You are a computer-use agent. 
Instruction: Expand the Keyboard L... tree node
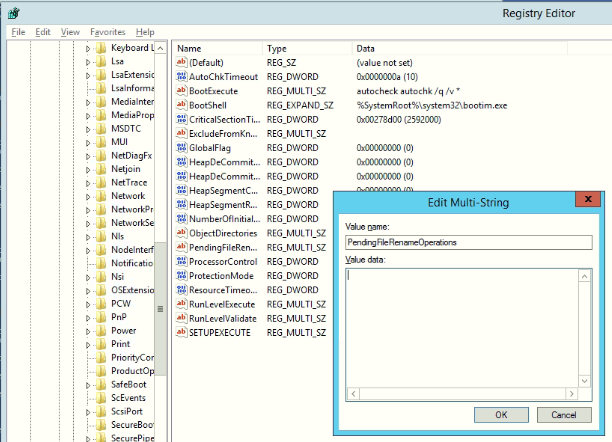click(88, 48)
